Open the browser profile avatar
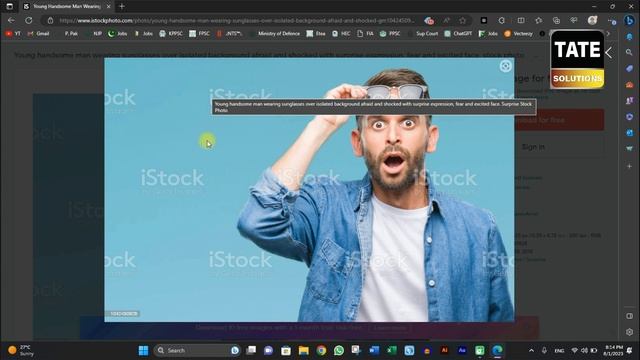 click(592, 20)
